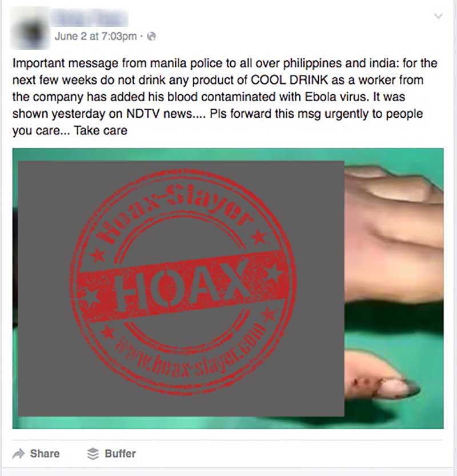Click the Share text label
457x476 pixels.
[45, 454]
